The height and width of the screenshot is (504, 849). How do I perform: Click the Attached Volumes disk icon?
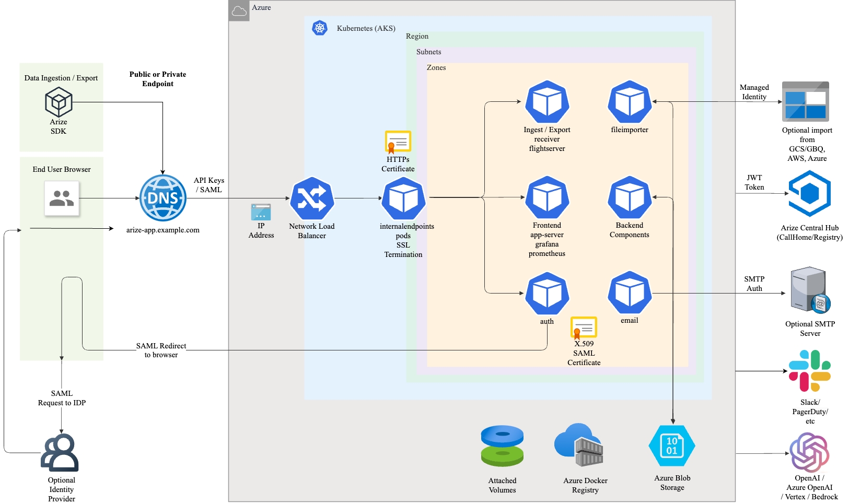tap(502, 446)
